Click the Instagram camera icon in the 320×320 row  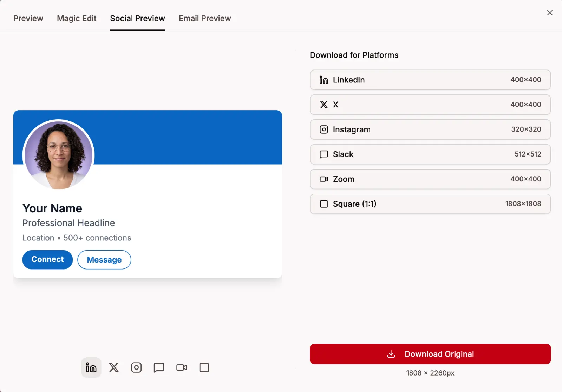pyautogui.click(x=324, y=129)
